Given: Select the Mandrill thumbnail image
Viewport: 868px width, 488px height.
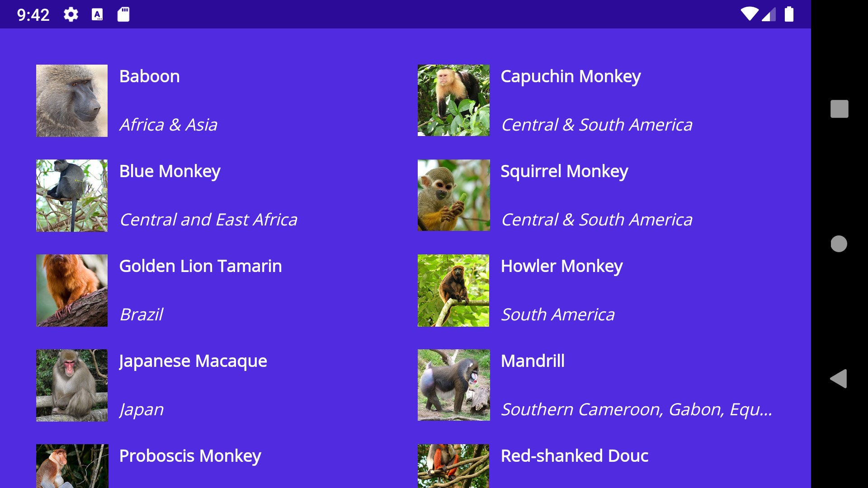Looking at the screenshot, I should 453,385.
